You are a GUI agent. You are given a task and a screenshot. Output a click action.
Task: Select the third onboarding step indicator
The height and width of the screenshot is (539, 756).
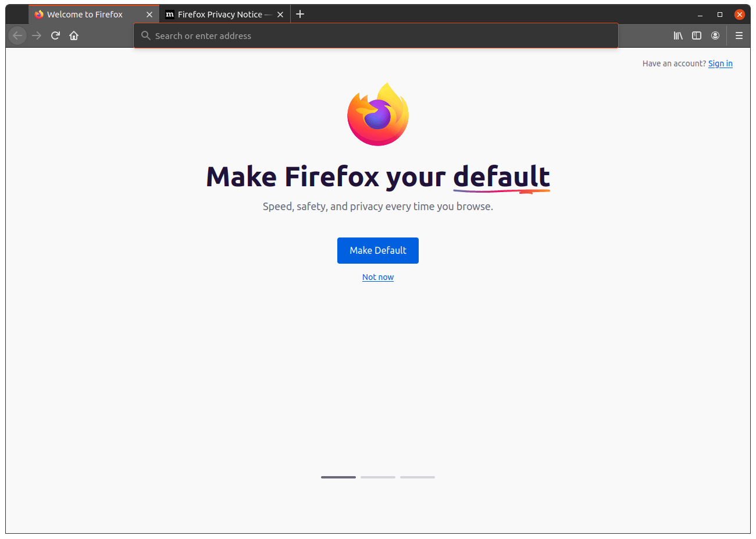coord(418,477)
